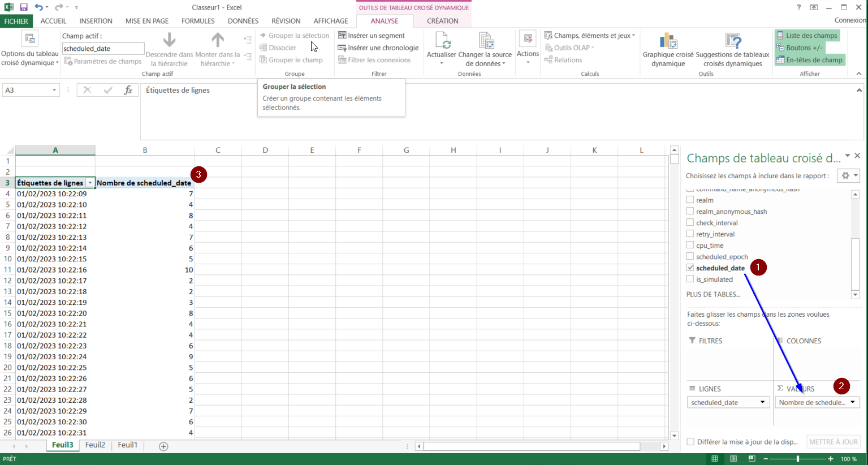Image resolution: width=868 pixels, height=465 pixels.
Task: Open the scheduled_date dropdown in LIGNES
Action: (762, 402)
